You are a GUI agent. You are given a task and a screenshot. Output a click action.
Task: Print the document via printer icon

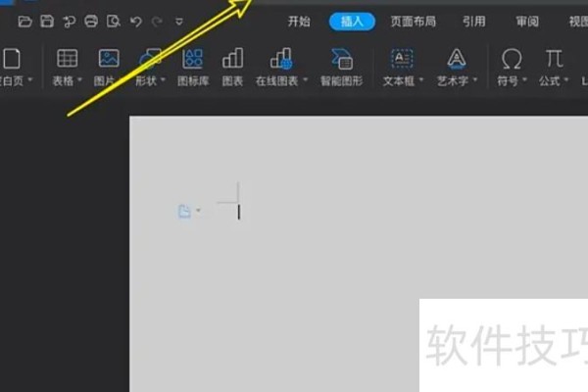tap(91, 22)
